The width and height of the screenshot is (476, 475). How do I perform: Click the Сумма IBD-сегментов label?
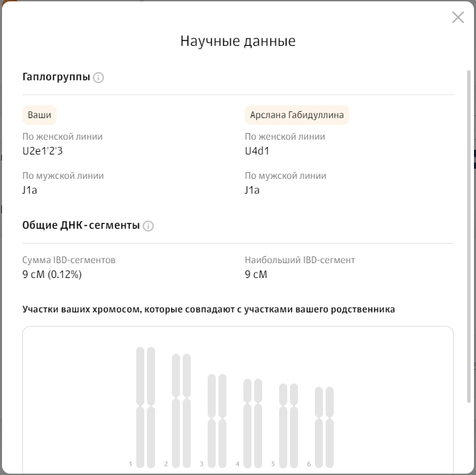[x=69, y=260]
